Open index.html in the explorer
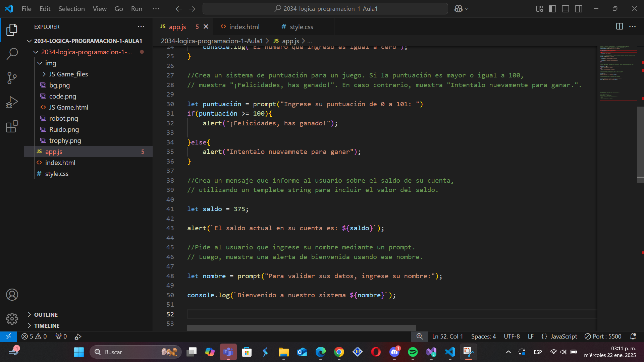Screen dimensions: 644x362 pyautogui.click(x=88, y=163)
